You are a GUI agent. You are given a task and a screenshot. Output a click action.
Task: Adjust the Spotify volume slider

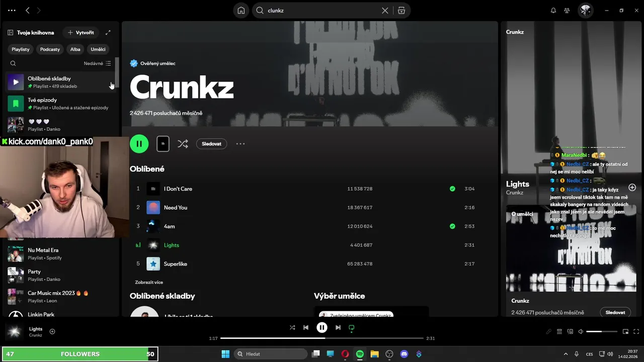tap(602, 332)
